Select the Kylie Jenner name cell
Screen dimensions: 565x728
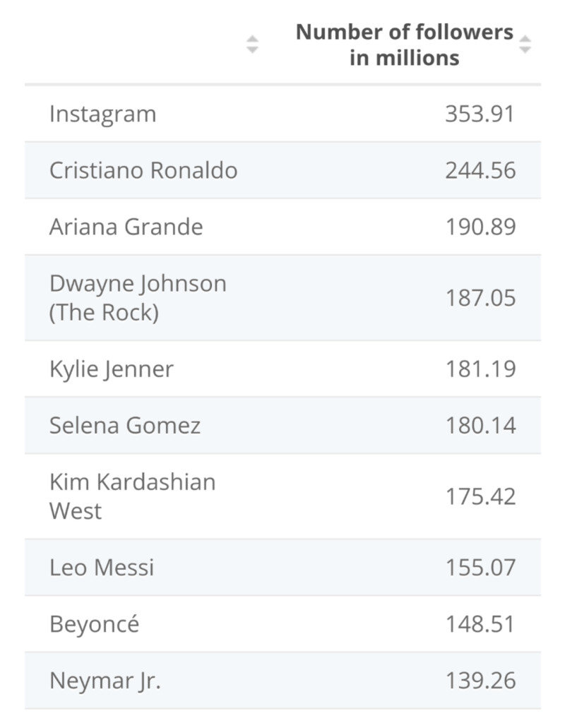click(111, 369)
